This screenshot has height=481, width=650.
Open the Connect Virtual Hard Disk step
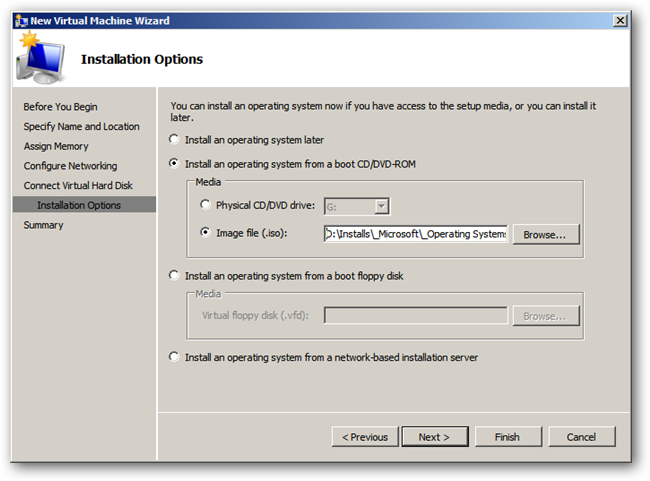tap(78, 185)
